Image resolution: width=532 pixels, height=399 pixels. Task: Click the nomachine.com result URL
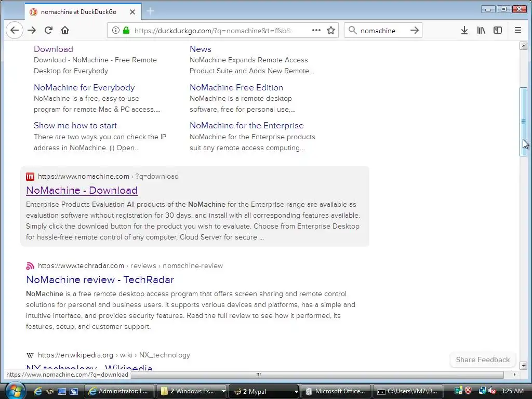(x=108, y=177)
